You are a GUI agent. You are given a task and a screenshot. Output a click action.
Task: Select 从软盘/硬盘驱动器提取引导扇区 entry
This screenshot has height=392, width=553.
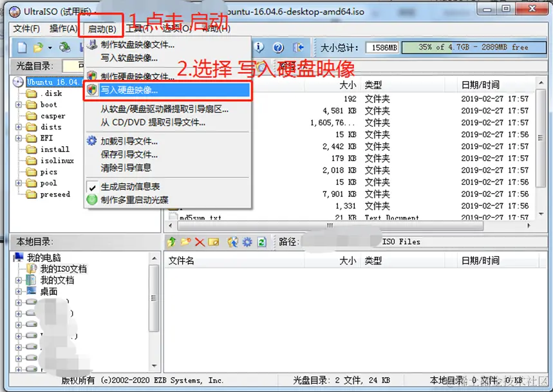click(x=164, y=109)
